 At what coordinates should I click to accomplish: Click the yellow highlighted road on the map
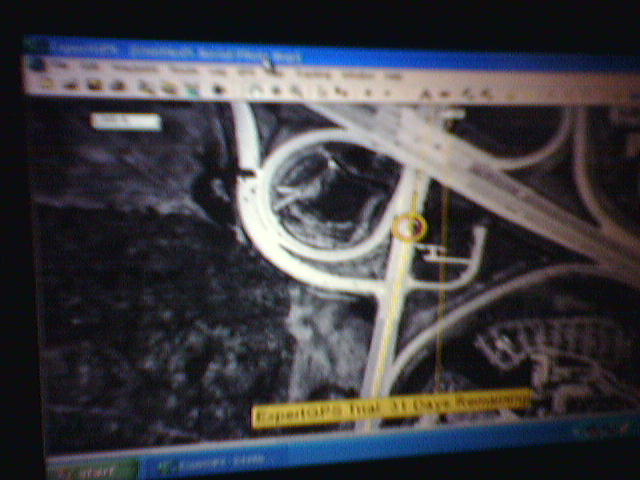tap(392, 300)
